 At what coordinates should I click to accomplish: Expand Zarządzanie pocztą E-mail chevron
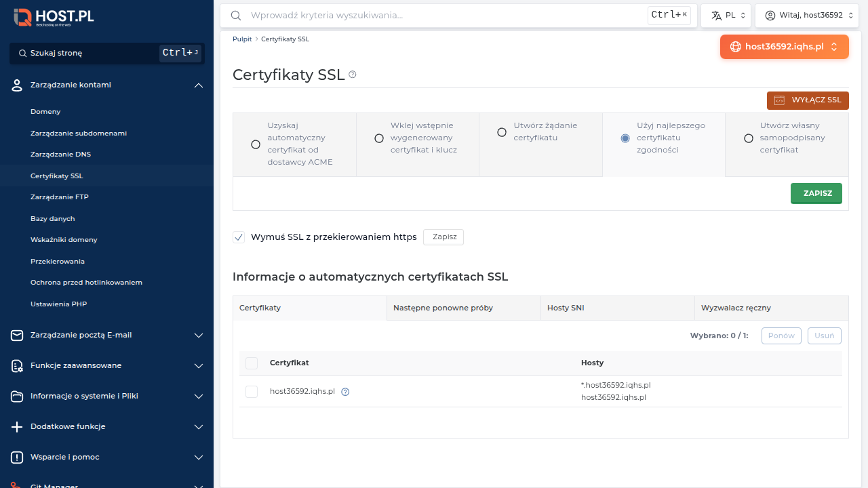199,335
